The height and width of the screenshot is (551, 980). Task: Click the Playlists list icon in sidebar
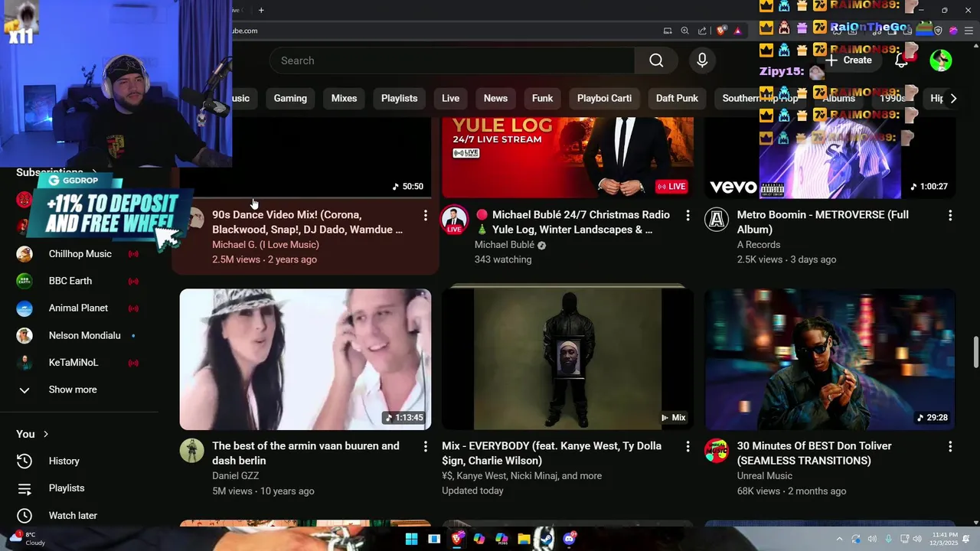tap(24, 488)
